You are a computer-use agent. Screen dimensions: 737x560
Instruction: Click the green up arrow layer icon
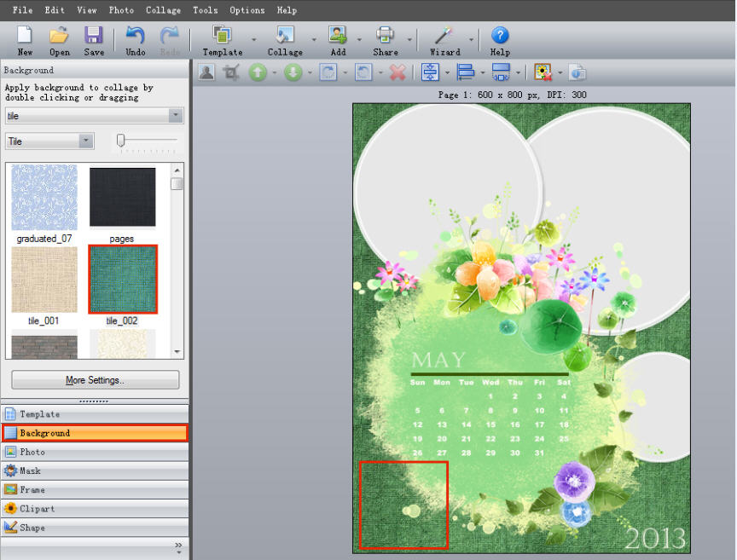[258, 72]
